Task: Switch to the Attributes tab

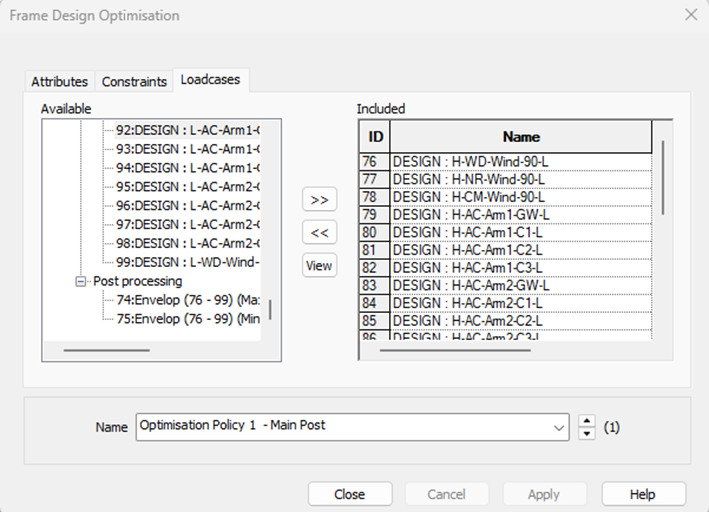Action: [59, 82]
